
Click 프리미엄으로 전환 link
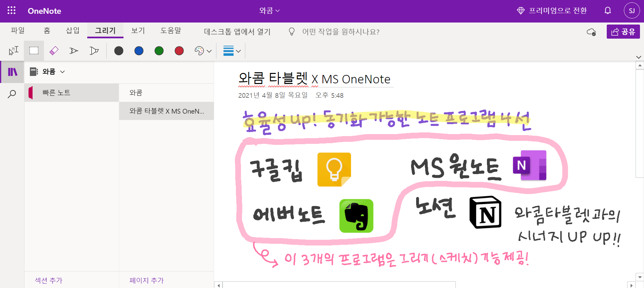click(558, 11)
